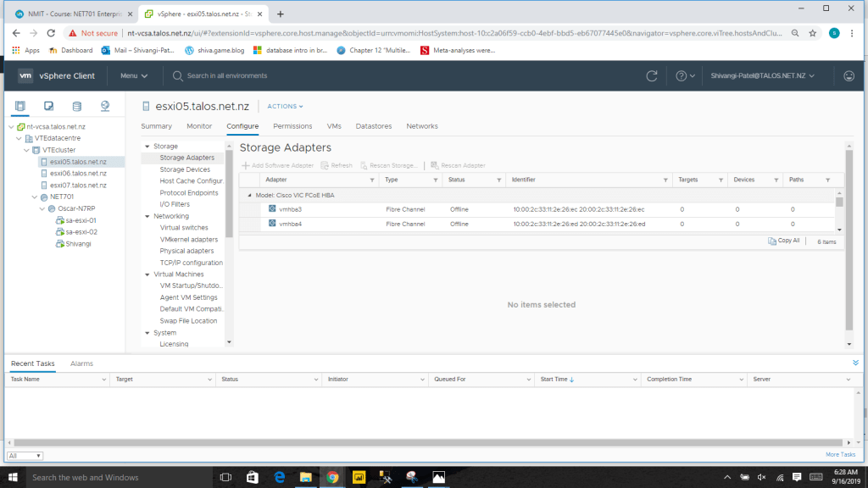Open the Alarms tab
868x488 pixels.
pyautogui.click(x=81, y=363)
